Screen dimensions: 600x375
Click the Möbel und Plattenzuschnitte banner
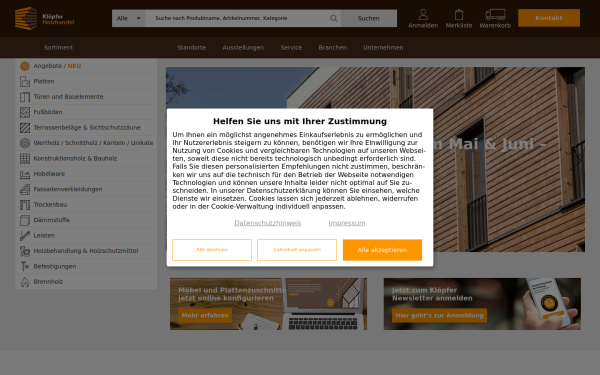click(268, 304)
